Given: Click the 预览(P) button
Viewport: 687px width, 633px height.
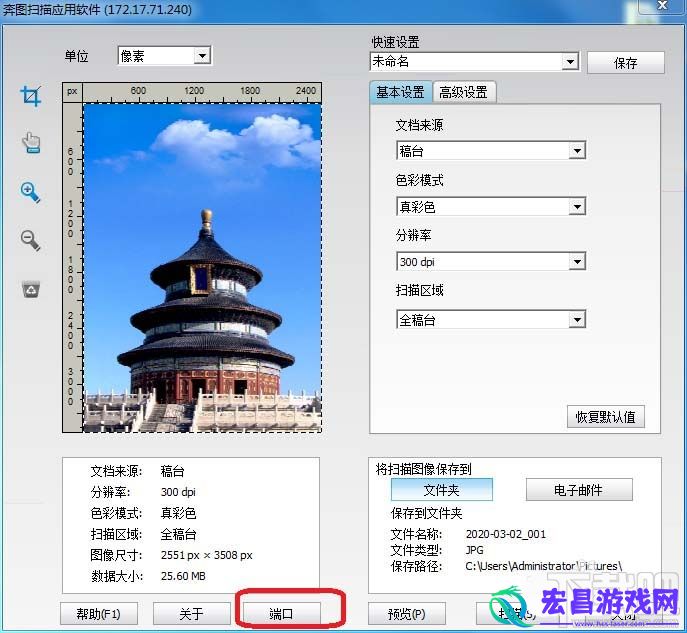Looking at the screenshot, I should pos(407,614).
